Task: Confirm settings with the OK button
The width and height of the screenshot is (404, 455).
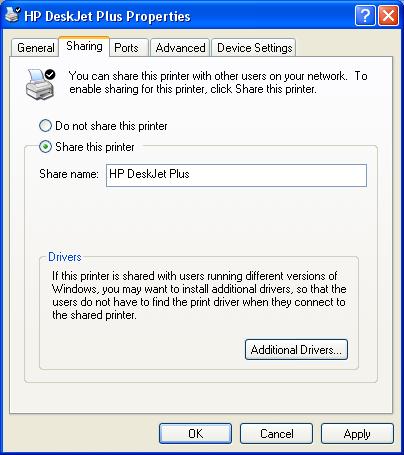Action: coord(195,433)
